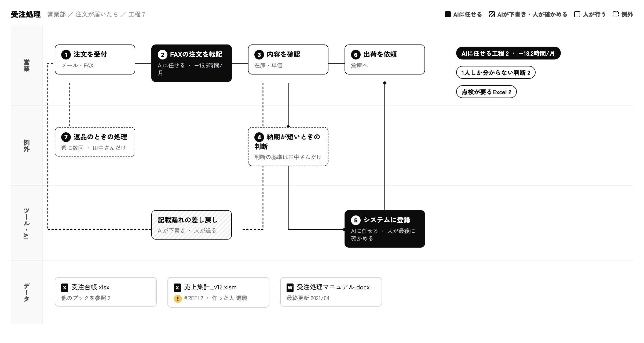
Task: Click the データ lane label
Action: click(x=26, y=292)
